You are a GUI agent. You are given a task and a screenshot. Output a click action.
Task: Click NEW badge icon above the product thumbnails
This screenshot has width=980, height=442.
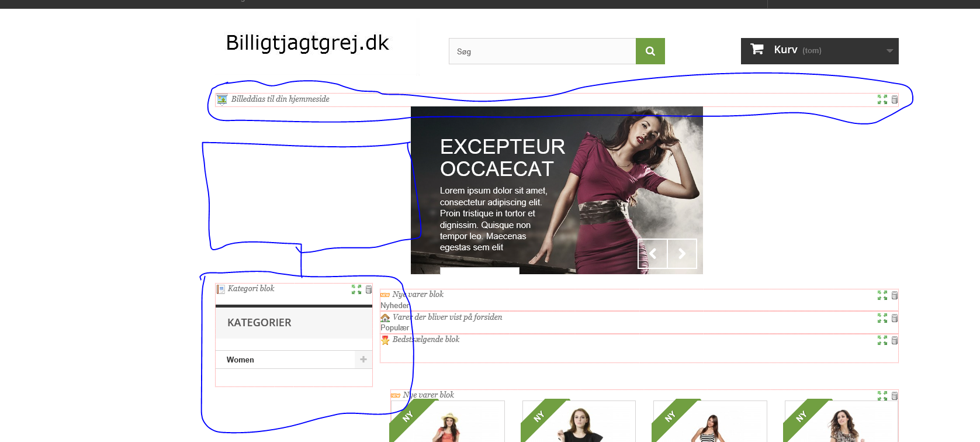pos(396,395)
